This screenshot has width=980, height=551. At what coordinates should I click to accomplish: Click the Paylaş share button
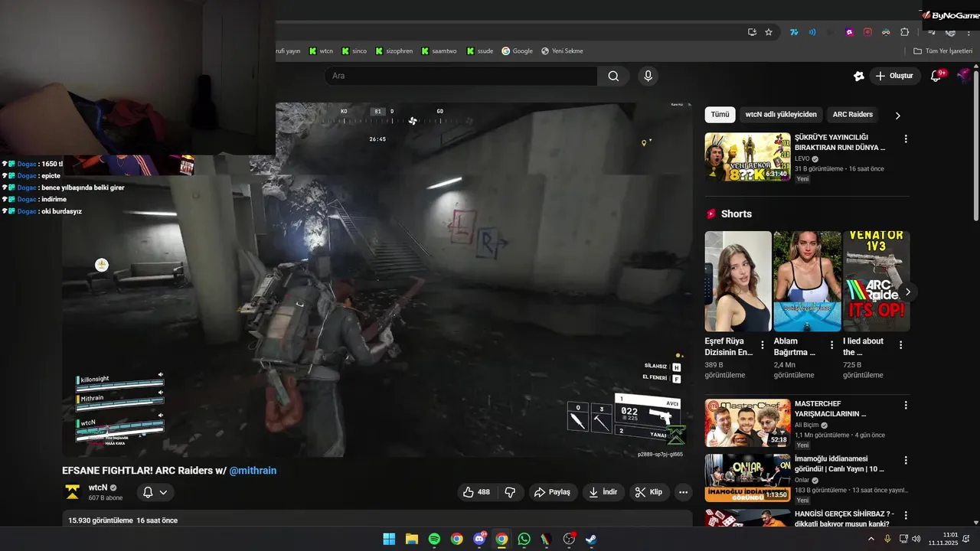tap(553, 492)
